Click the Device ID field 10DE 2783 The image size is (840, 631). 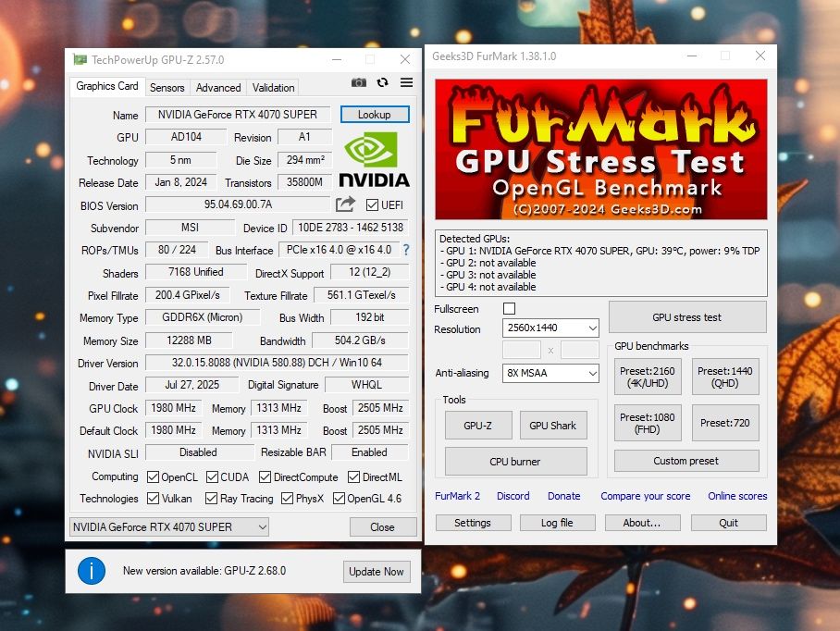(351, 228)
